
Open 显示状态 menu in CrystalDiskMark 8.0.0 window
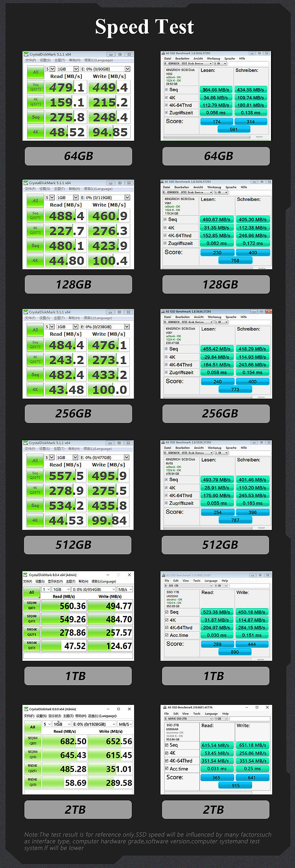click(x=55, y=716)
